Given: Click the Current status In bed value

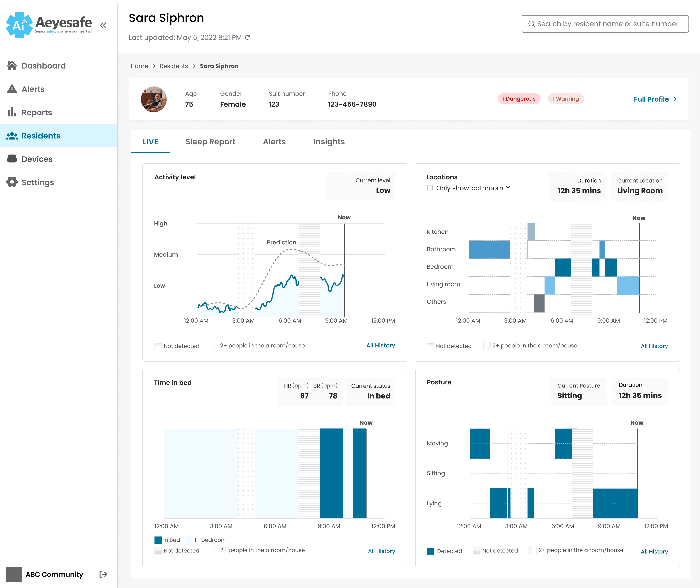Looking at the screenshot, I should point(378,396).
